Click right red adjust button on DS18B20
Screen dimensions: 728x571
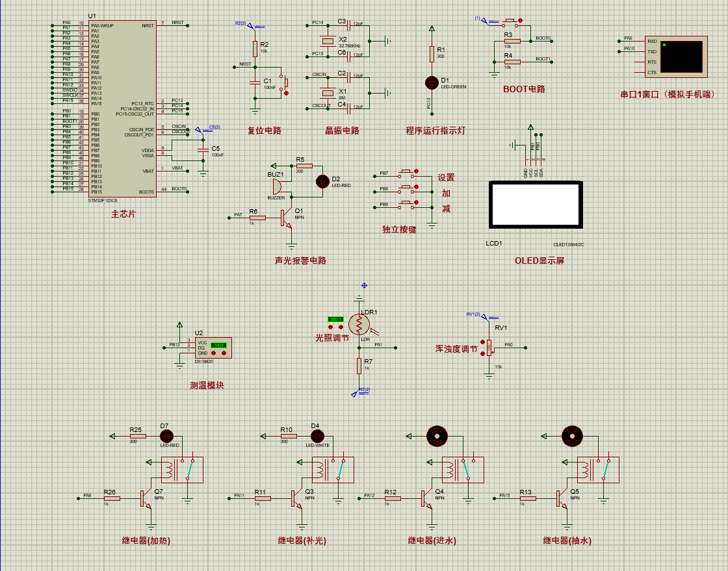click(224, 353)
